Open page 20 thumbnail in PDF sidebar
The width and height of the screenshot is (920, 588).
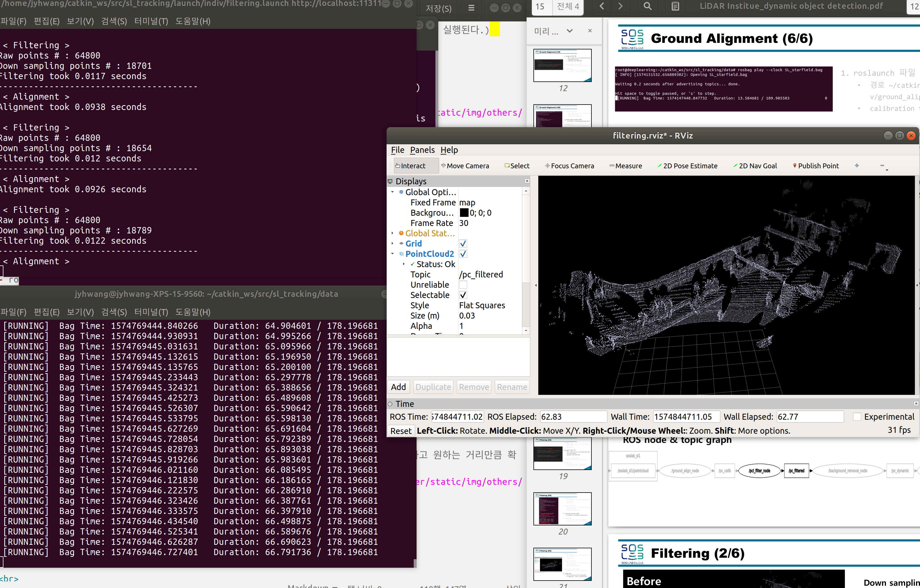coord(562,509)
